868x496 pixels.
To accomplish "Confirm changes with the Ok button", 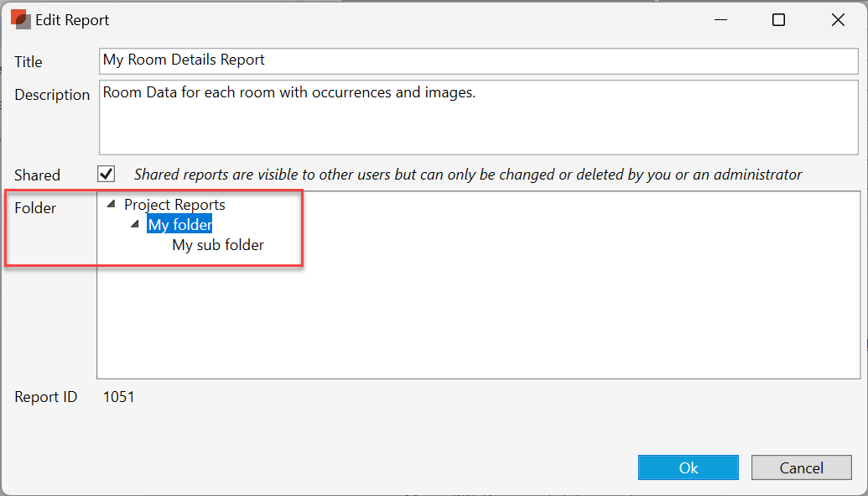I will pyautogui.click(x=688, y=467).
